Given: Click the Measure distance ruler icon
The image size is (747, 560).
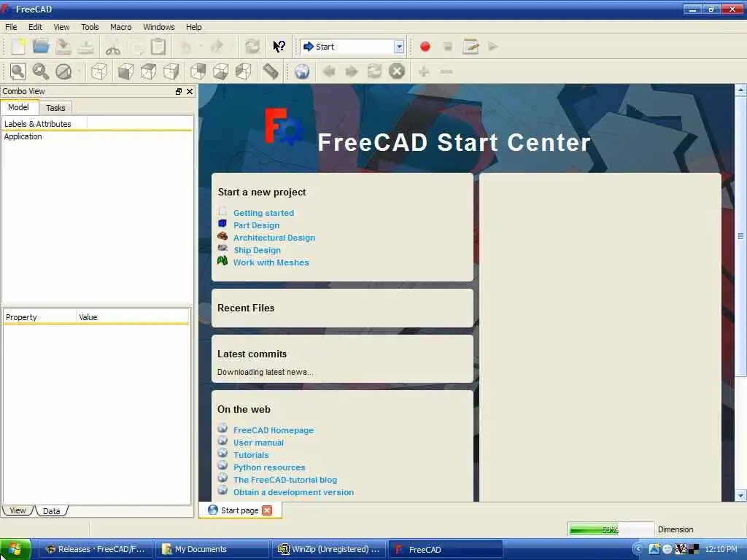Looking at the screenshot, I should (270, 72).
